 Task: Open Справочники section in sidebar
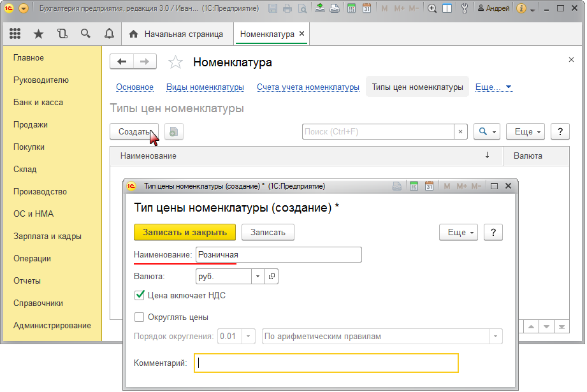point(38,303)
